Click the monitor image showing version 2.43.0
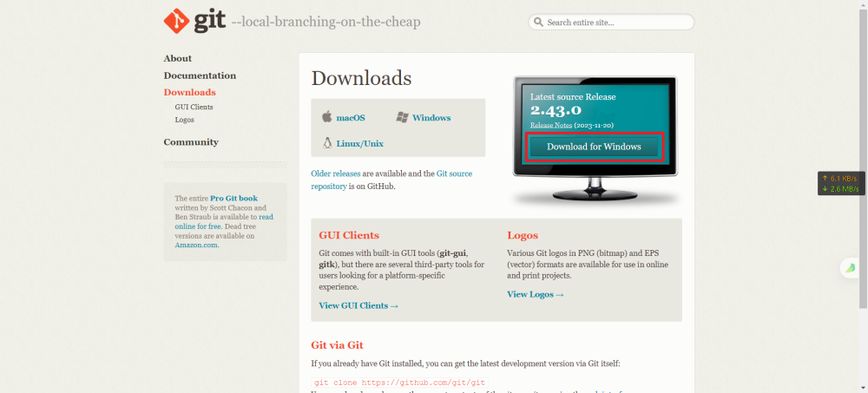The image size is (868, 393). (x=595, y=141)
